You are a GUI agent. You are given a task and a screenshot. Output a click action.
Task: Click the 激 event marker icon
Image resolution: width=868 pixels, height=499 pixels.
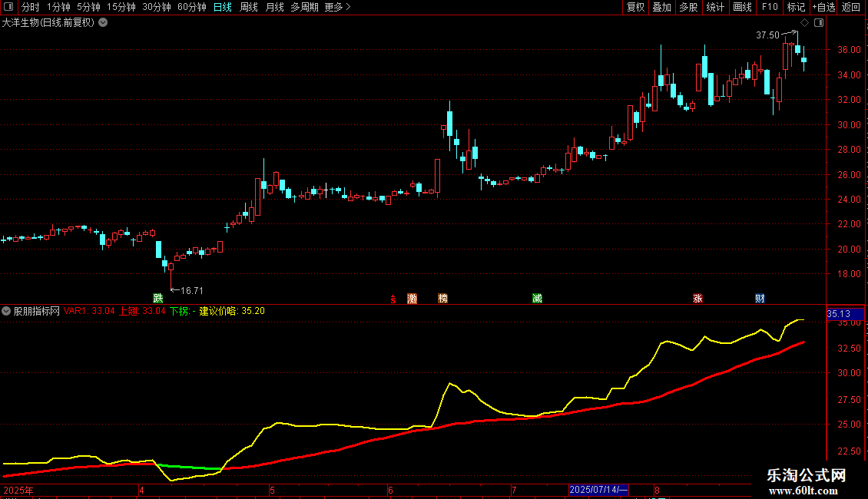click(x=412, y=298)
